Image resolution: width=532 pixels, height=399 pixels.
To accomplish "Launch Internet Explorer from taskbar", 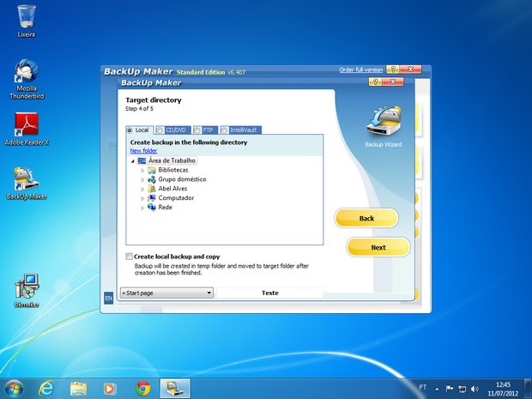I will tap(45, 389).
